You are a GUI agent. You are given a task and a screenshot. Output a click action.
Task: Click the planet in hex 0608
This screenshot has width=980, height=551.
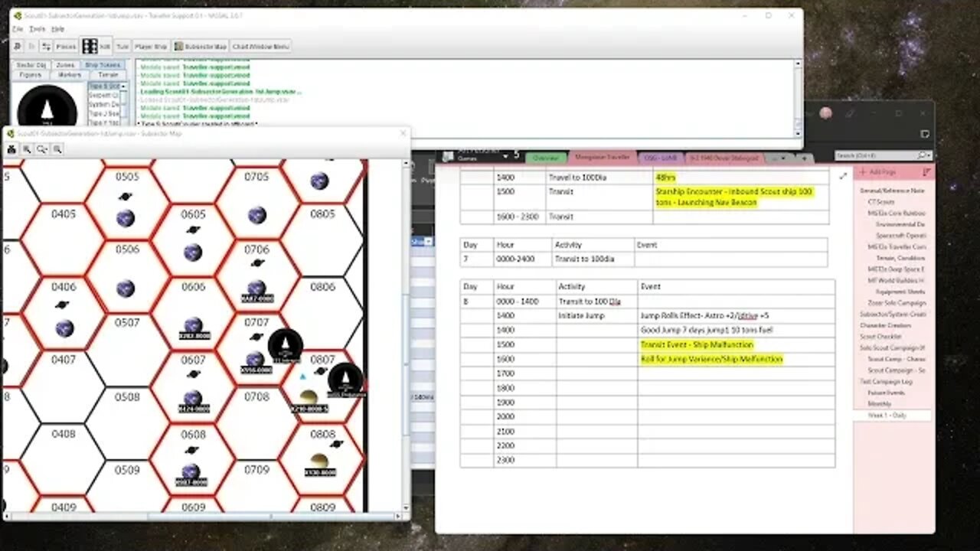tap(191, 471)
